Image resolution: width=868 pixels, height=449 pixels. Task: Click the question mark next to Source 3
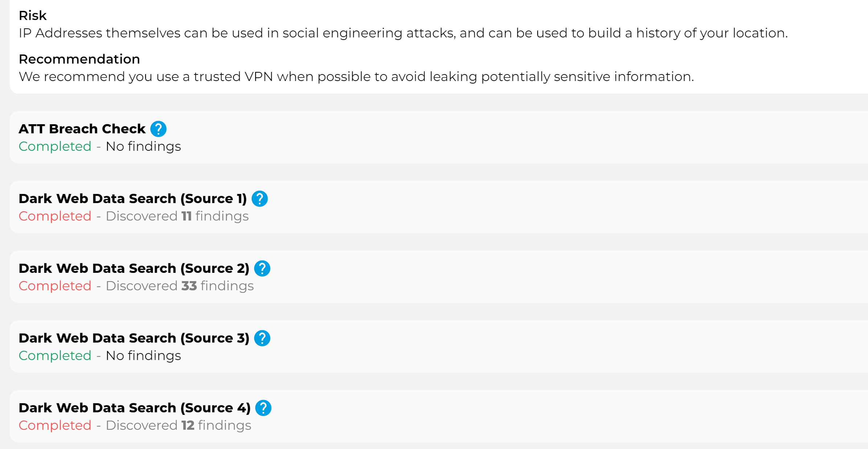pos(262,338)
